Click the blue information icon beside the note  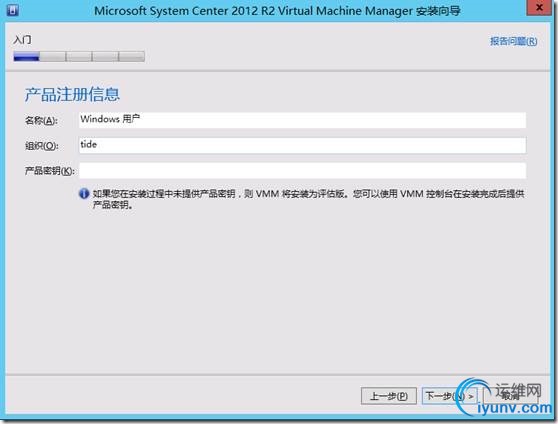[x=84, y=194]
